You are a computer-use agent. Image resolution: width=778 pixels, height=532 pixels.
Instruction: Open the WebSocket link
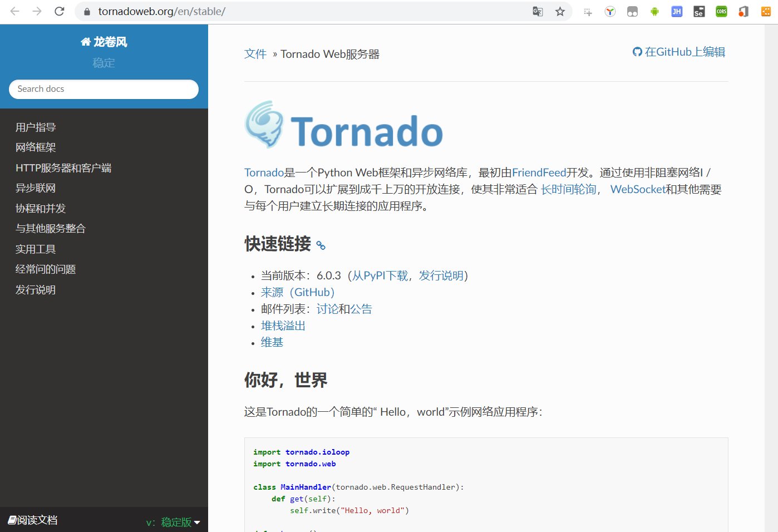tap(638, 189)
